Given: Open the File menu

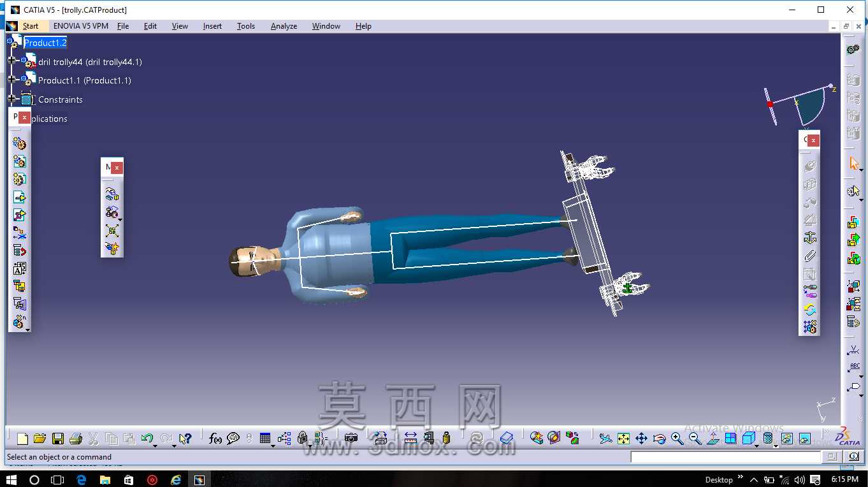Looking at the screenshot, I should pyautogui.click(x=123, y=26).
